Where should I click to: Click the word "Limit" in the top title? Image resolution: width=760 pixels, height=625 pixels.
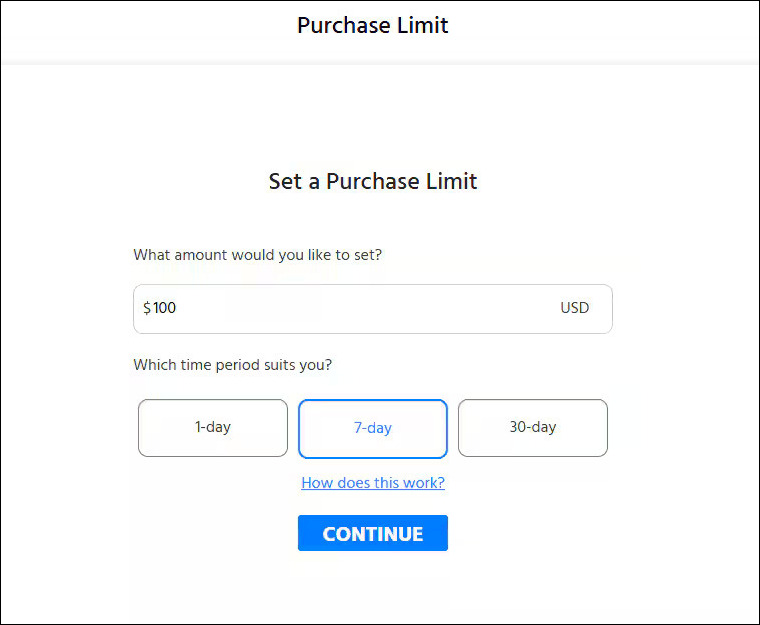422,26
